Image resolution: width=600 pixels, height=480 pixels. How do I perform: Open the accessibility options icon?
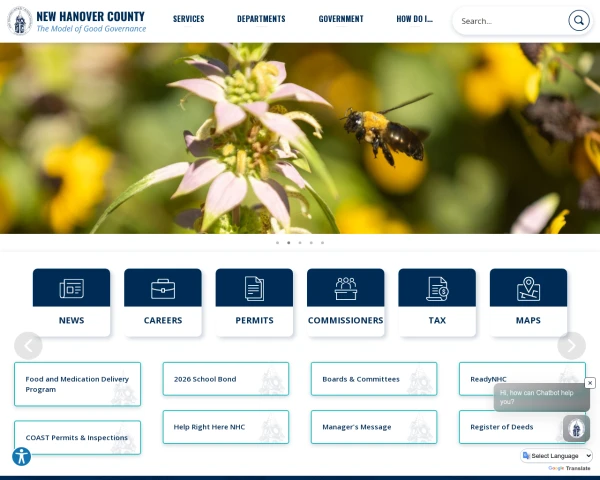tap(21, 456)
